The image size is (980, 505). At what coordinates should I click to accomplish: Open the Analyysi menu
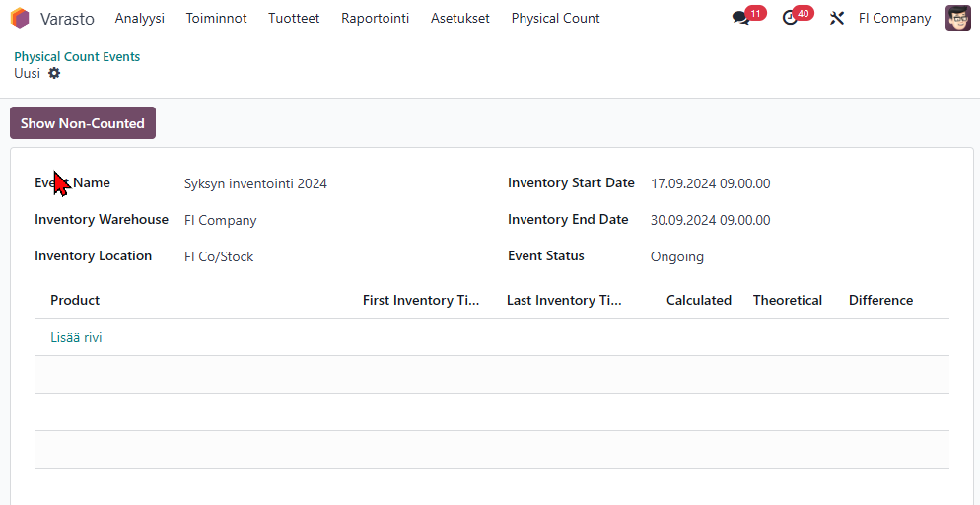point(139,18)
